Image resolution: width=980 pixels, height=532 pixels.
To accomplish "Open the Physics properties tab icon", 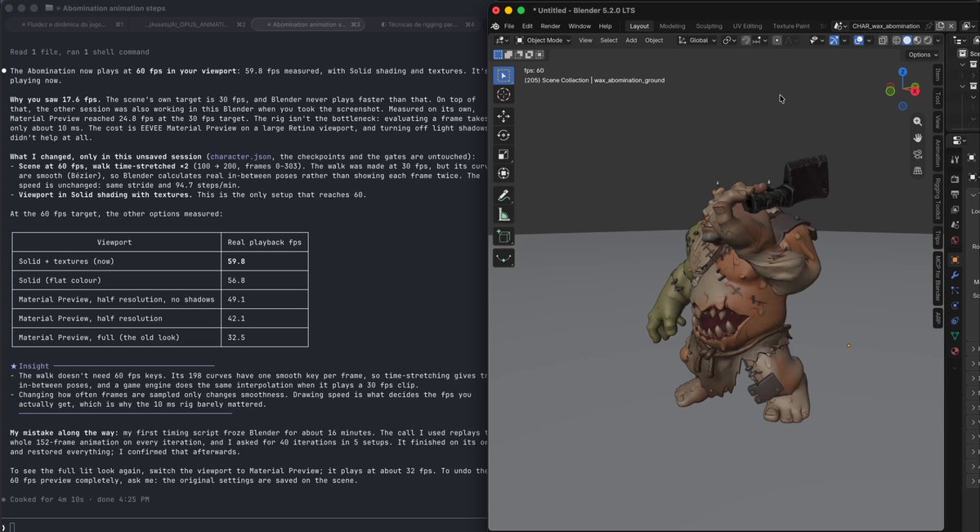I will pos(955,306).
